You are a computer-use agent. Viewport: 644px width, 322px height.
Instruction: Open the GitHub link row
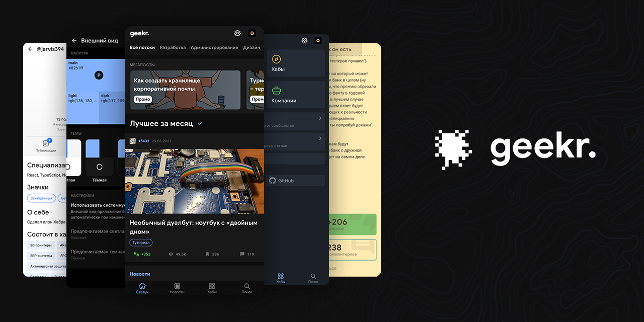tap(296, 181)
